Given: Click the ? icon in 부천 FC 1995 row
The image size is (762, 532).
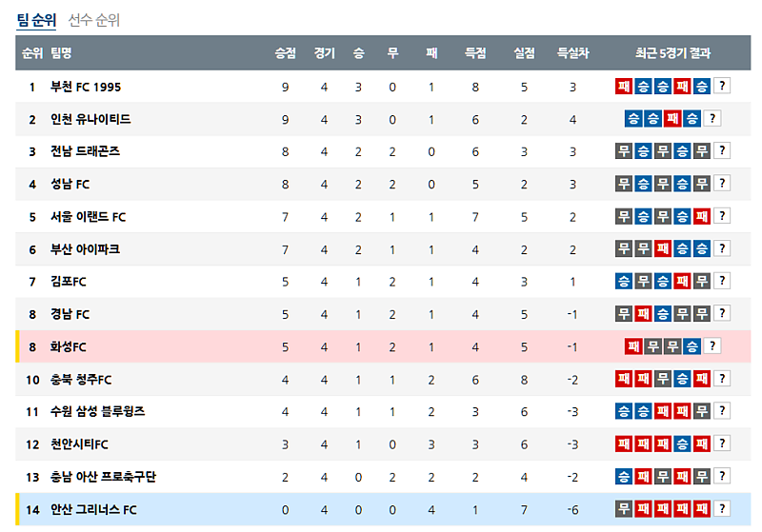Looking at the screenshot, I should tap(722, 87).
